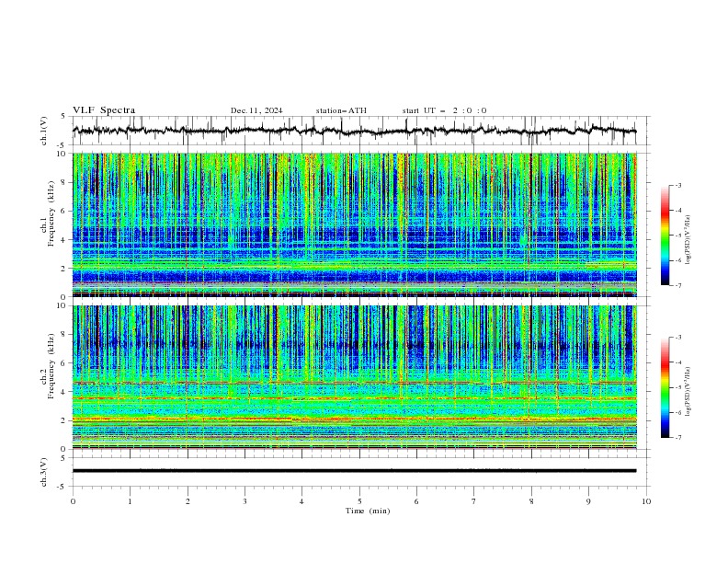This screenshot has width=728, height=563.
Task: Click the "-7" label on ch.2 color bar
Action: point(678,438)
